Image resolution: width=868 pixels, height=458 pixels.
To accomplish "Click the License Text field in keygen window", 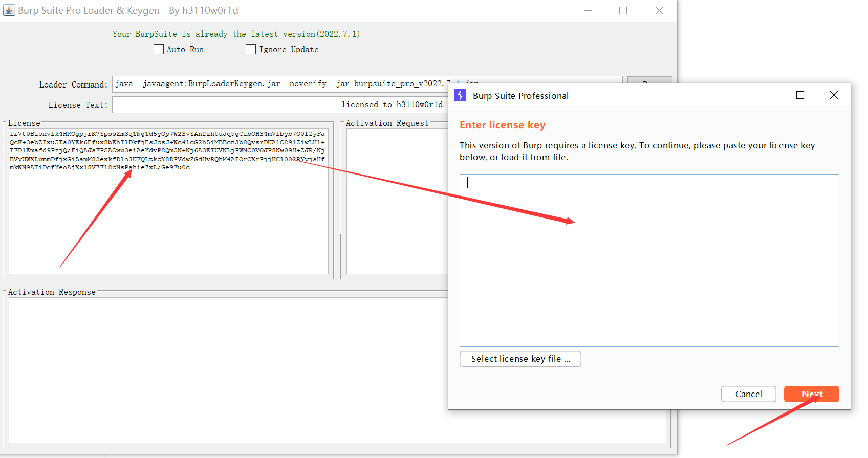I will click(x=280, y=104).
